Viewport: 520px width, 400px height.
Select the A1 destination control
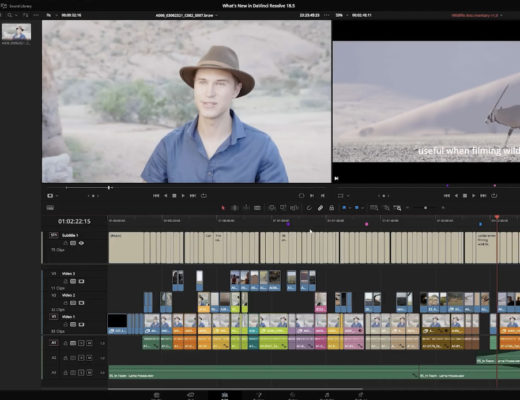[x=54, y=343]
